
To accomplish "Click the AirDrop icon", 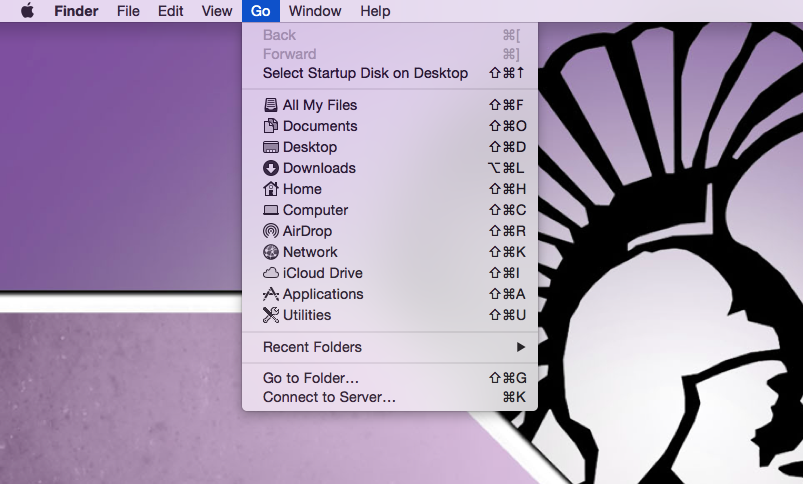I will click(x=270, y=231).
